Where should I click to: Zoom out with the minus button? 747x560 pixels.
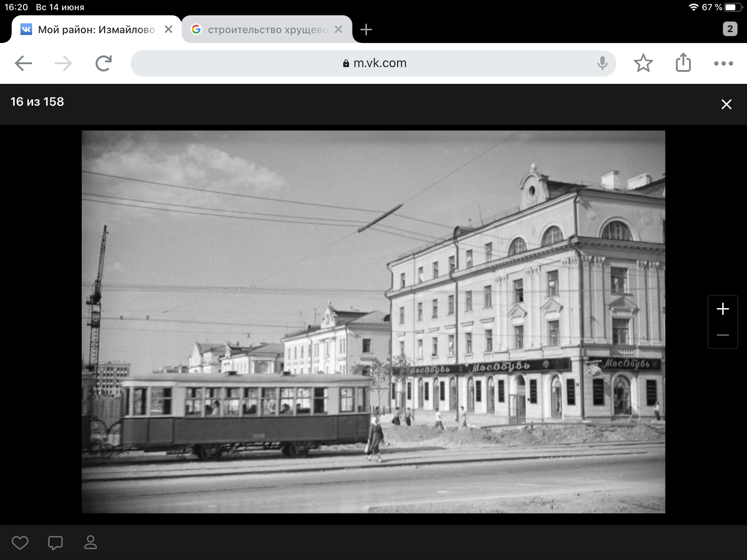click(x=723, y=335)
